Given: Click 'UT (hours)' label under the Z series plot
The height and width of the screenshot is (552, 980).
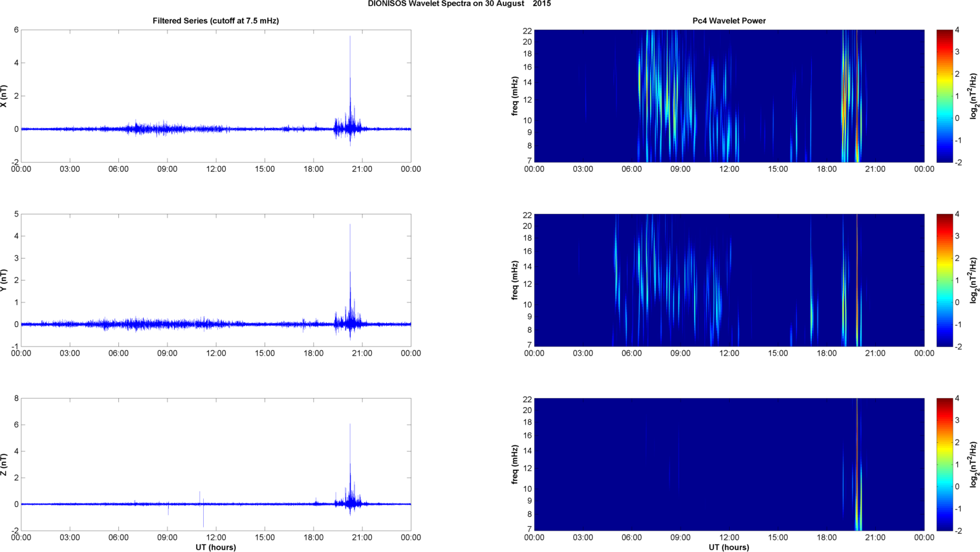Looking at the screenshot, I should 215,547.
